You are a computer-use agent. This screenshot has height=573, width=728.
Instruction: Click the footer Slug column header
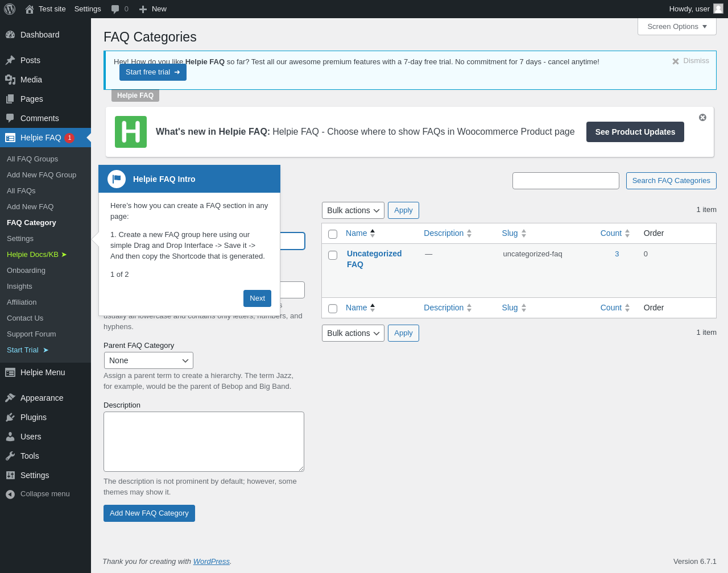[514, 308]
